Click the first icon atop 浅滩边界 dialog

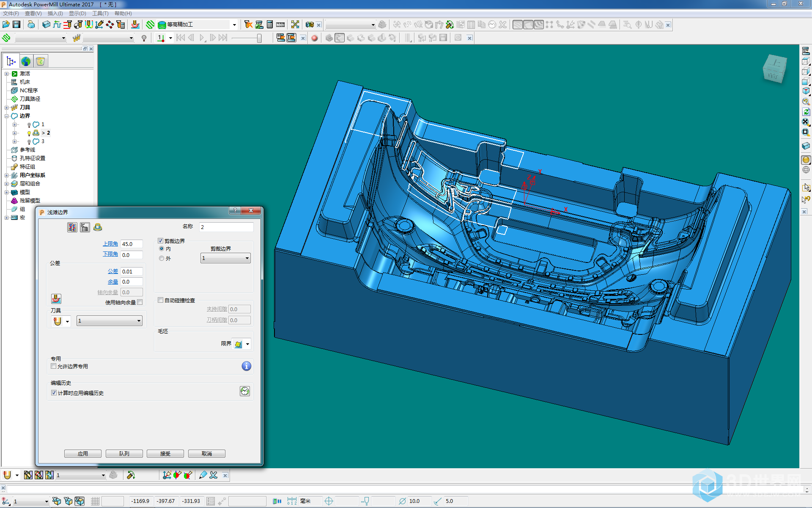point(72,227)
